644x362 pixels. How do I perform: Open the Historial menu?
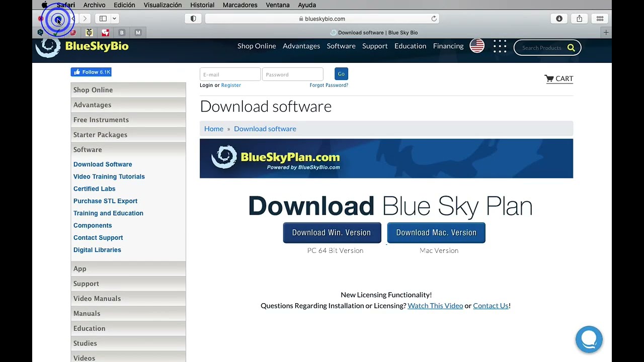(202, 5)
